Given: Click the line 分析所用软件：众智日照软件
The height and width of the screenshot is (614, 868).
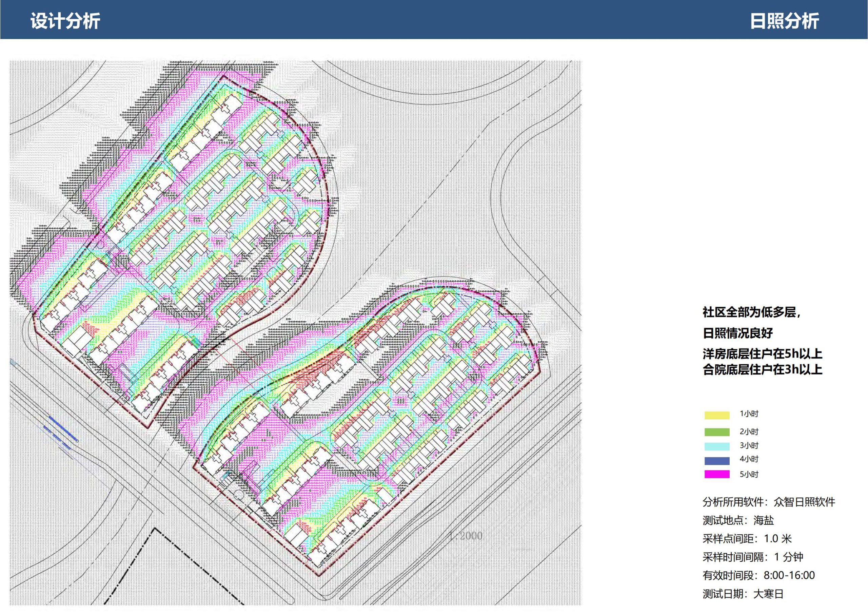Looking at the screenshot, I should tap(769, 502).
